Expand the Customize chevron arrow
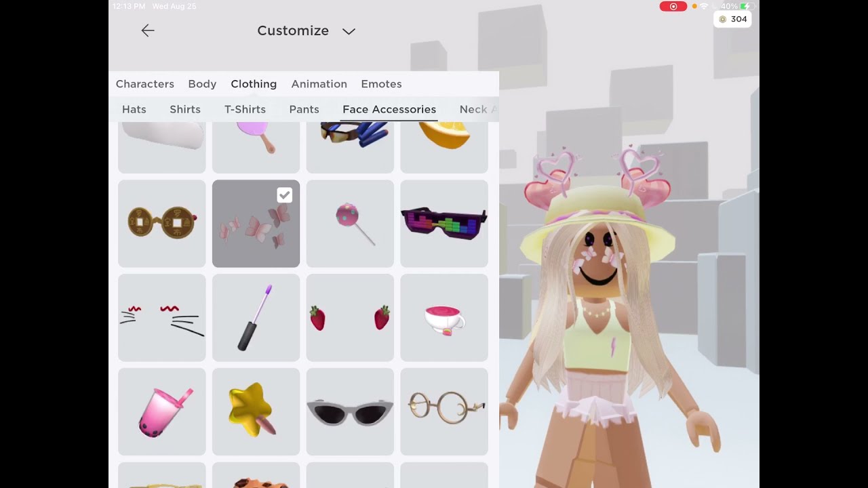Screen dimensions: 868x488 349,31
